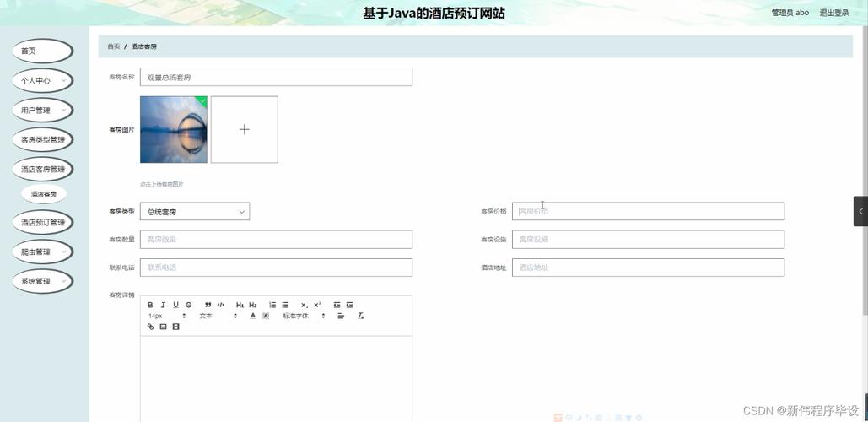Expand the 用户管理 sidebar menu
868x422 pixels.
(43, 111)
